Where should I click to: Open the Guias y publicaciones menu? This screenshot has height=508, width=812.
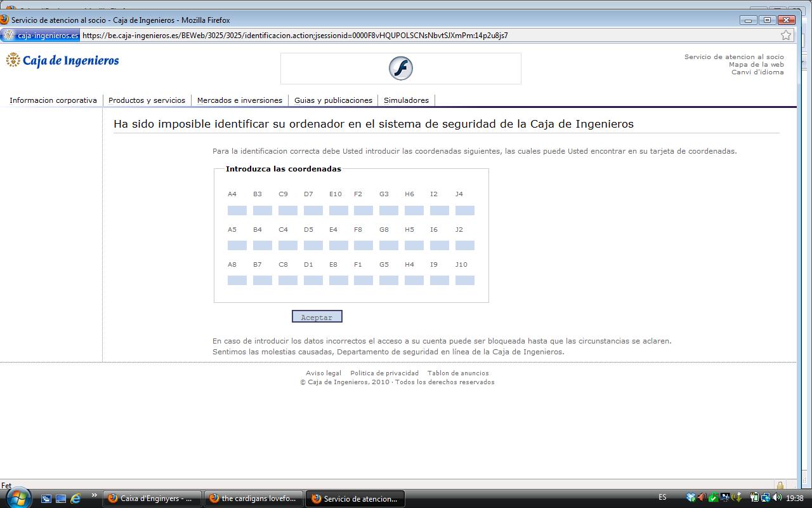[x=333, y=100]
